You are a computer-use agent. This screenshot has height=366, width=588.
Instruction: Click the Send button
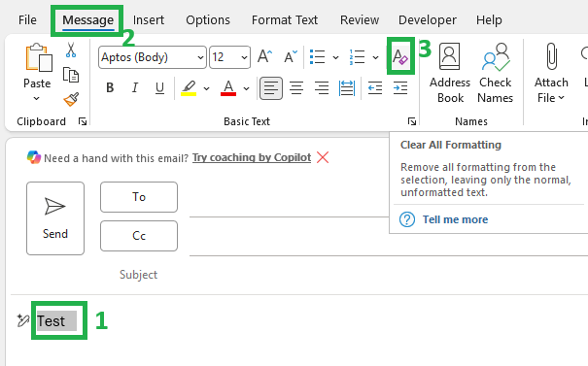pyautogui.click(x=55, y=218)
